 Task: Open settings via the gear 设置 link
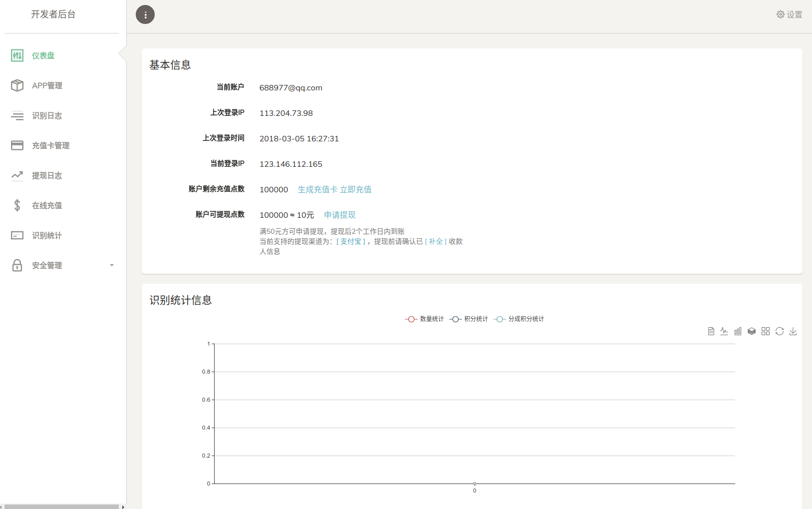click(789, 14)
